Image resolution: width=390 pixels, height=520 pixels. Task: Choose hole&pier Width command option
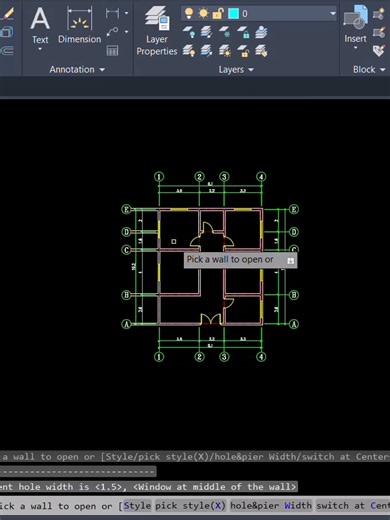pos(271,506)
